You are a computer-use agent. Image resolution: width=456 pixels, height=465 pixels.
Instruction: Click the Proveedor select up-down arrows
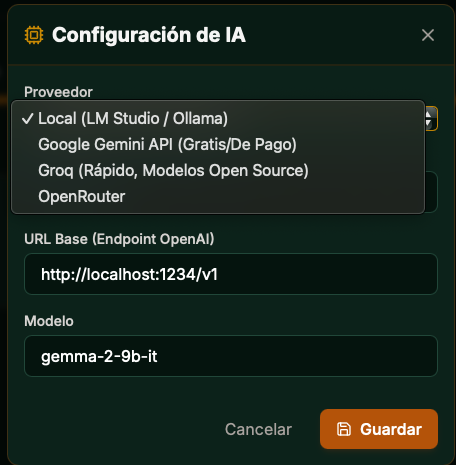coord(431,119)
